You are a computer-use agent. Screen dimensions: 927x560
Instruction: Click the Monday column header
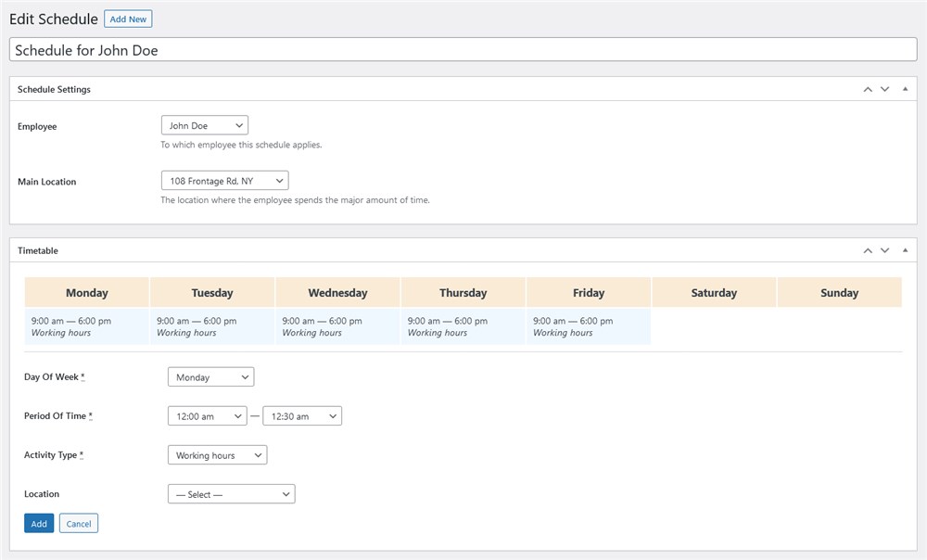tap(87, 293)
